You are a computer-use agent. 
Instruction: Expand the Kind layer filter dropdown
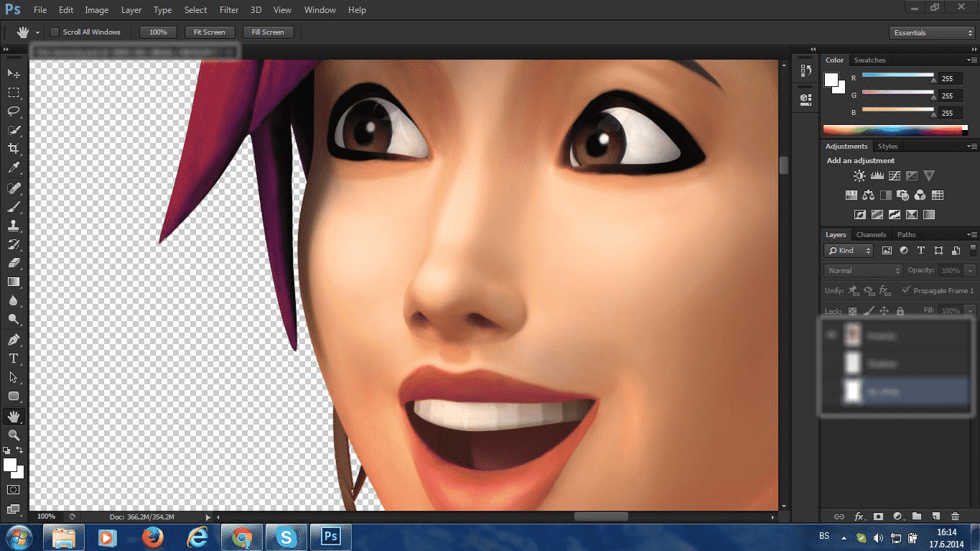pos(849,251)
